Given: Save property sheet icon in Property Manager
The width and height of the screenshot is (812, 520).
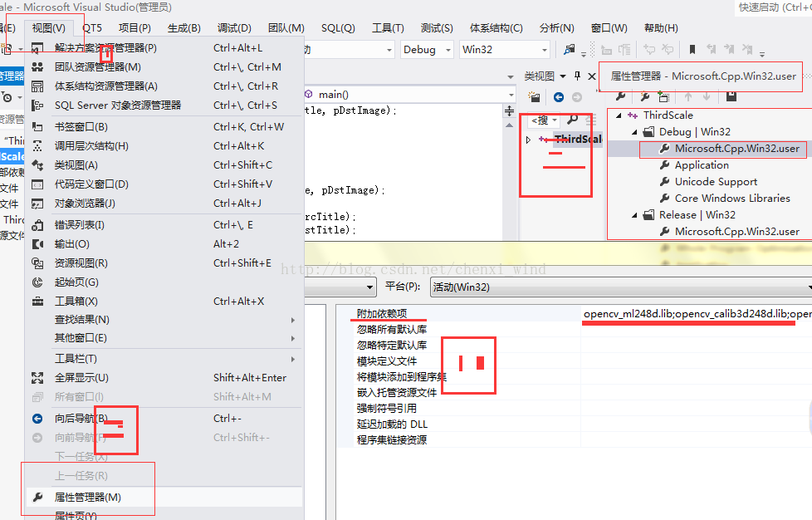Looking at the screenshot, I should (x=731, y=96).
